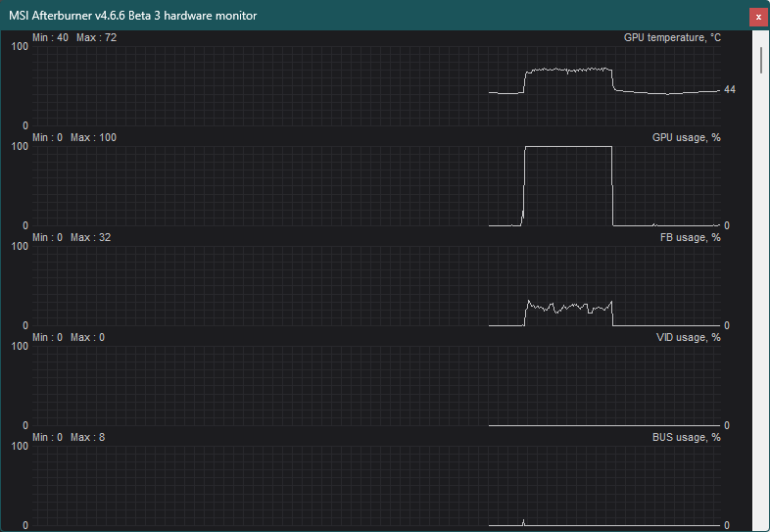Click the BUS usage graph title
770x532 pixels.
click(x=686, y=437)
